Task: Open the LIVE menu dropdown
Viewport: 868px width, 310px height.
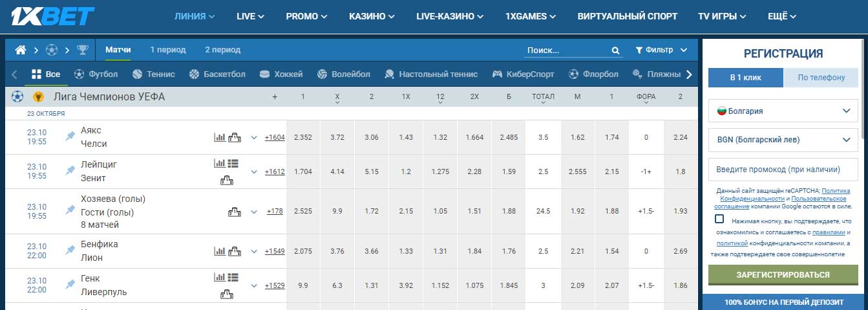Action: [250, 16]
